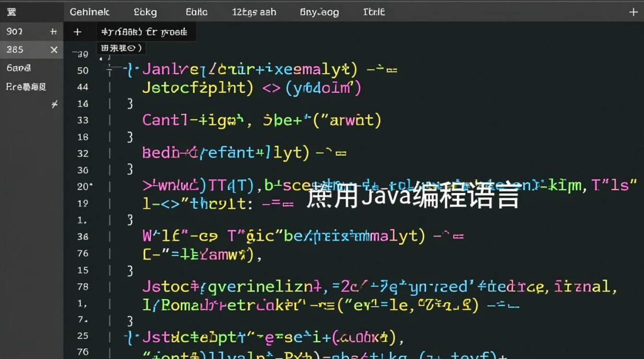Click line number 44 in the gutter
Screen dimensions: 644x359
coord(82,87)
